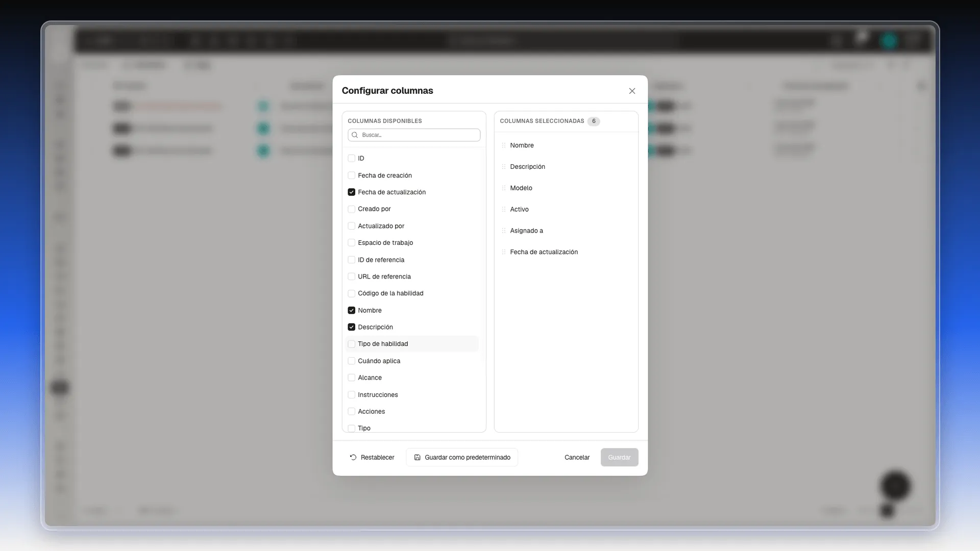Check the Instrucciones checkbox
Screen dimensions: 980x551
[x=351, y=395]
